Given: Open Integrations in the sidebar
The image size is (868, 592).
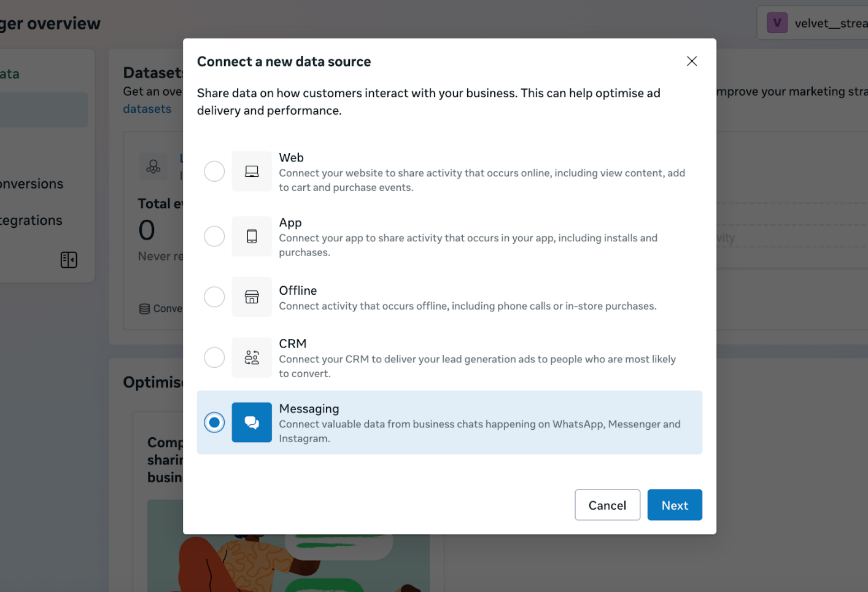Looking at the screenshot, I should (31, 220).
